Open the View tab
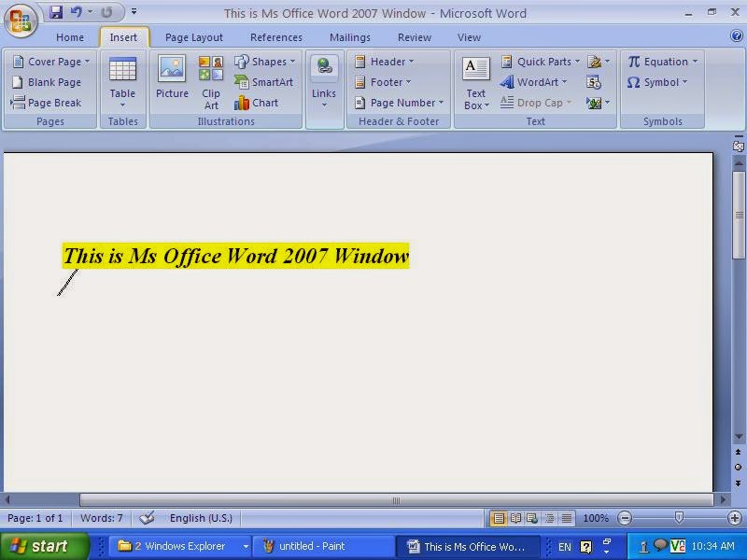Viewport: 747px width, 560px height. [469, 37]
